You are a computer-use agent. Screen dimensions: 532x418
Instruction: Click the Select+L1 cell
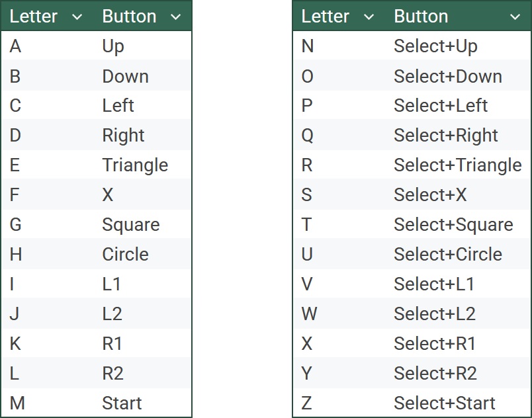(x=434, y=284)
